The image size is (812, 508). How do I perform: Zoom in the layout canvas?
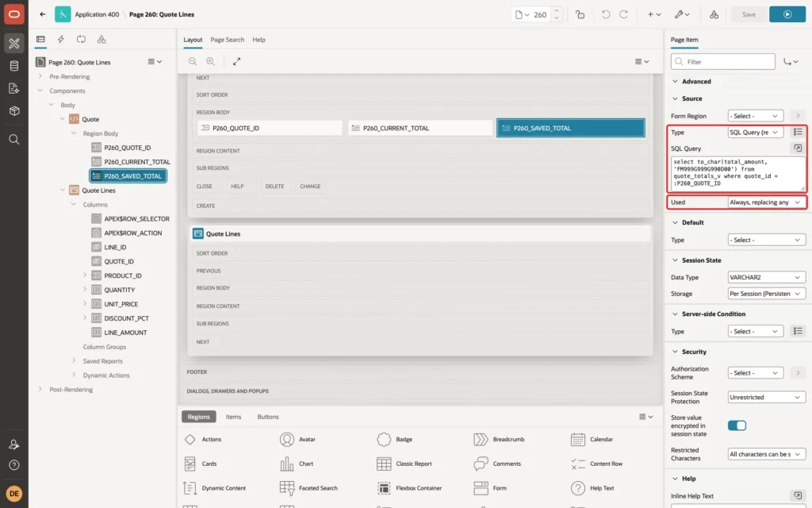pos(210,61)
